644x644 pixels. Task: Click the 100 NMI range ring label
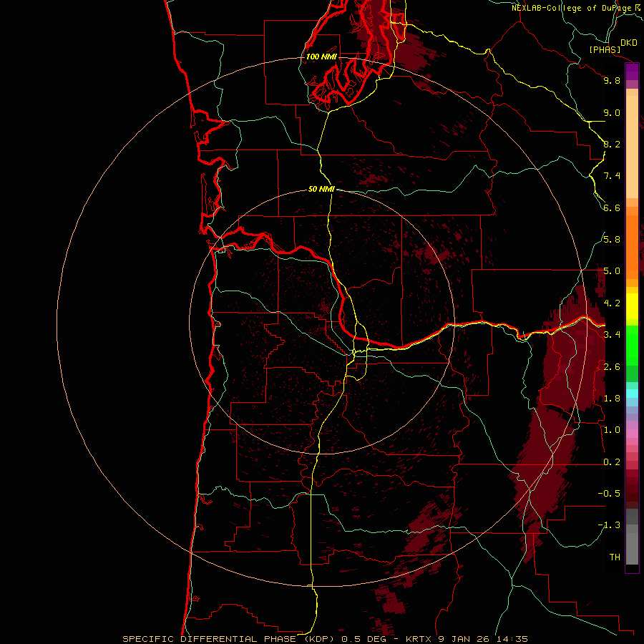tap(321, 57)
